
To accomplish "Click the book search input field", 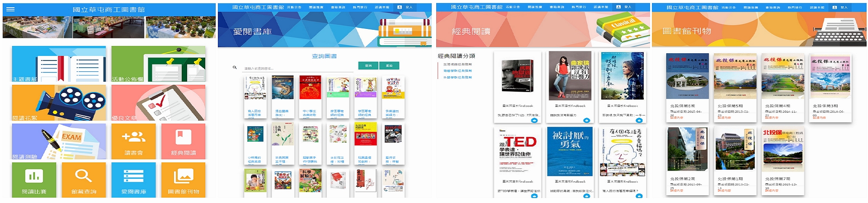I will tap(298, 68).
